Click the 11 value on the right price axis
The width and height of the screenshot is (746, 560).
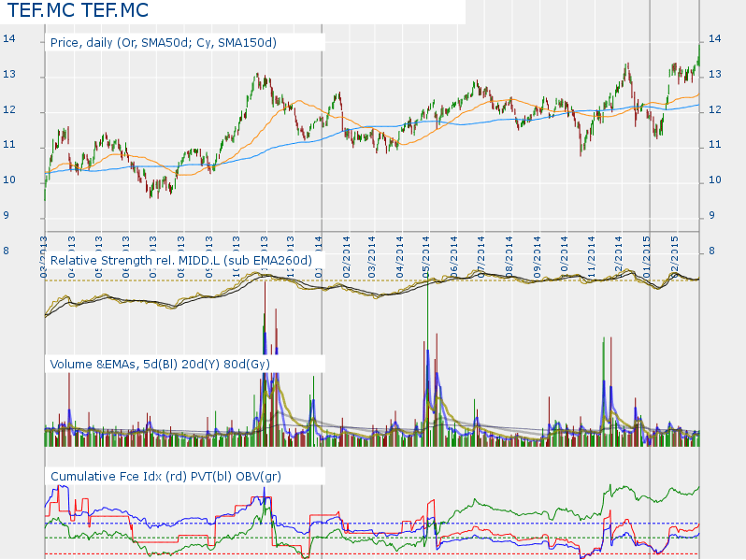(714, 145)
